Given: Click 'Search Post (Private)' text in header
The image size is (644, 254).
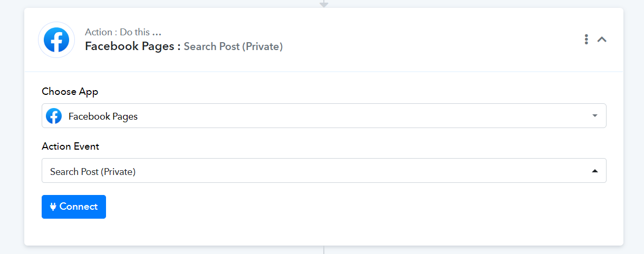Looking at the screenshot, I should pos(233,47).
